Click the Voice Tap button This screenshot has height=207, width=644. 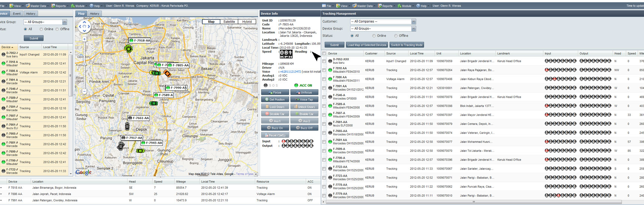coord(304,99)
